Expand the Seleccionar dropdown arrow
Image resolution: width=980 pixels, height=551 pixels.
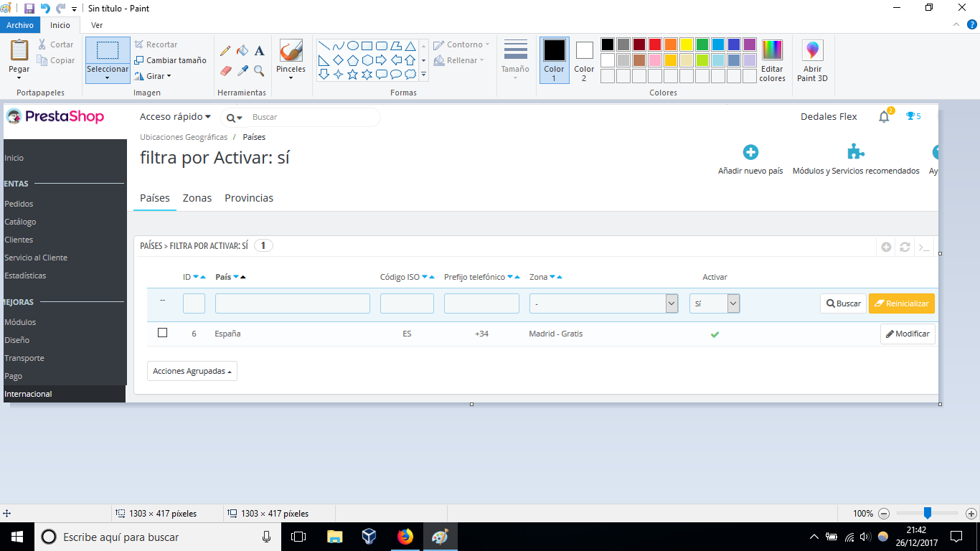pyautogui.click(x=108, y=78)
